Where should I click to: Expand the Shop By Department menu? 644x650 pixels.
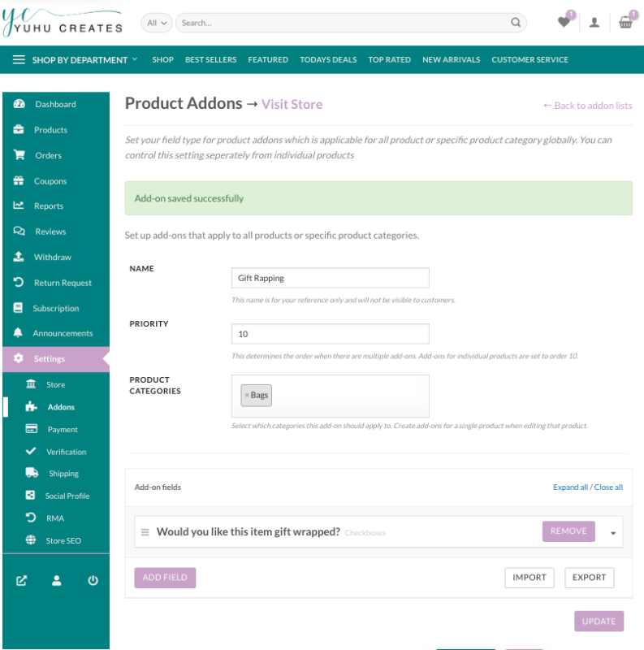click(75, 59)
